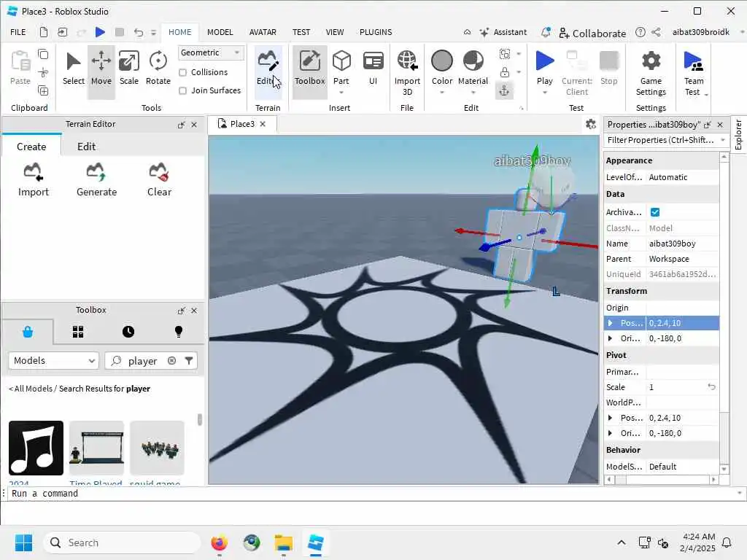This screenshot has width=747, height=560.
Task: Switch to the TEST ribbon tab
Action: click(301, 32)
